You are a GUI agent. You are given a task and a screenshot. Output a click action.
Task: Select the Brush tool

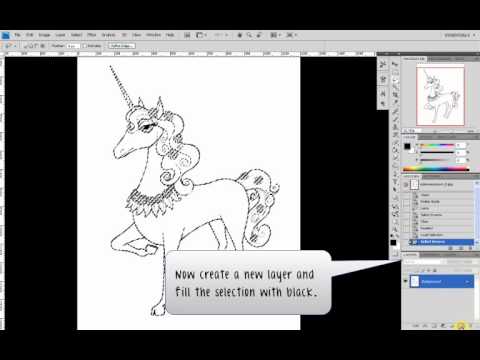[x=395, y=119]
